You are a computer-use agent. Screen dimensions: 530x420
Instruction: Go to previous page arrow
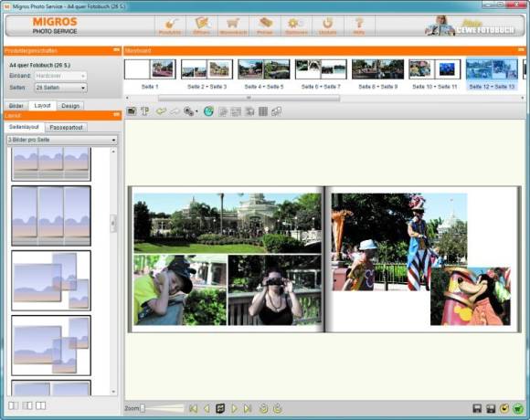[207, 408]
